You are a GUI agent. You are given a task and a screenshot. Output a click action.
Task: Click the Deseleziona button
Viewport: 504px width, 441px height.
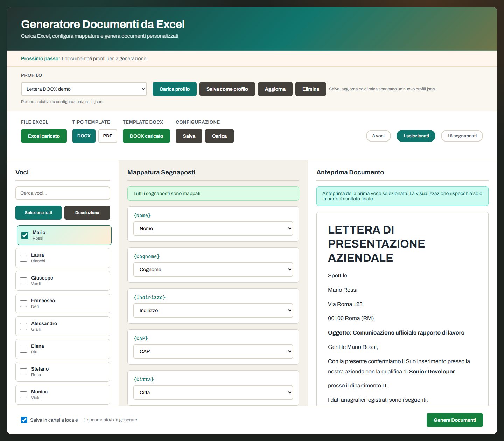click(x=87, y=213)
